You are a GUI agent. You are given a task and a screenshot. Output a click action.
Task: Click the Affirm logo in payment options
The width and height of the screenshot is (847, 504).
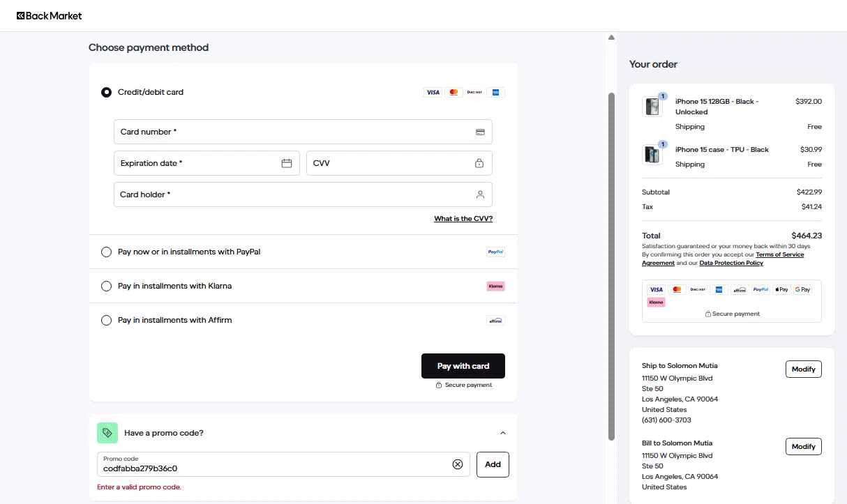[x=495, y=320]
